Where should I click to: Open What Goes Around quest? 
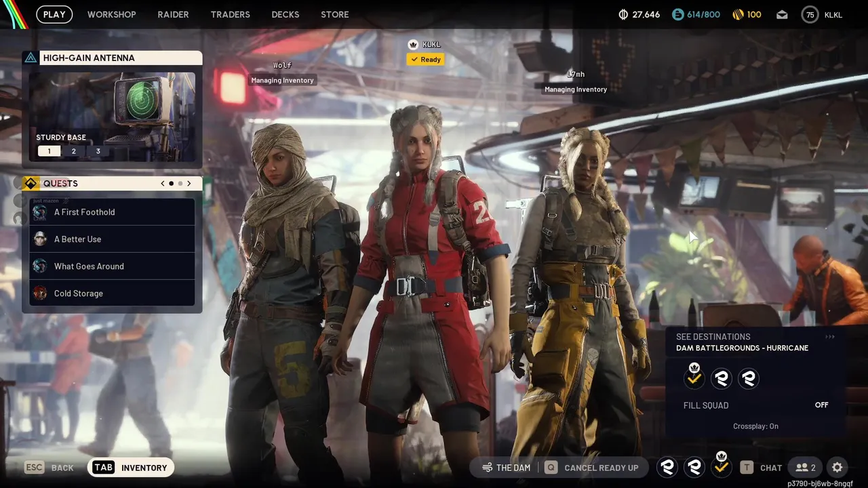coord(112,266)
